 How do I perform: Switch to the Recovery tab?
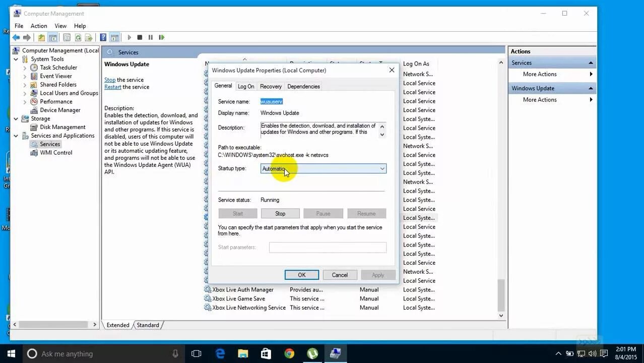[271, 86]
